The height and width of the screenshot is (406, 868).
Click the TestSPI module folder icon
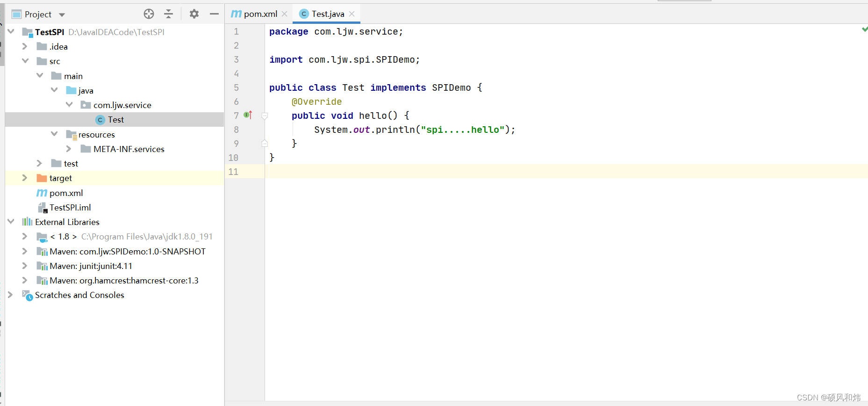coord(28,32)
